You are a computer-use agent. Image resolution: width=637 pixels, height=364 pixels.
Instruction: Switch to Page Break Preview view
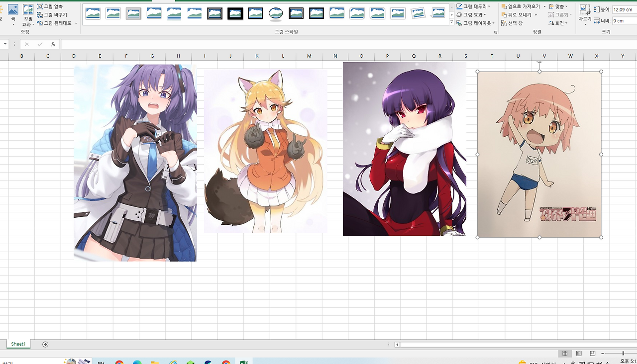593,354
